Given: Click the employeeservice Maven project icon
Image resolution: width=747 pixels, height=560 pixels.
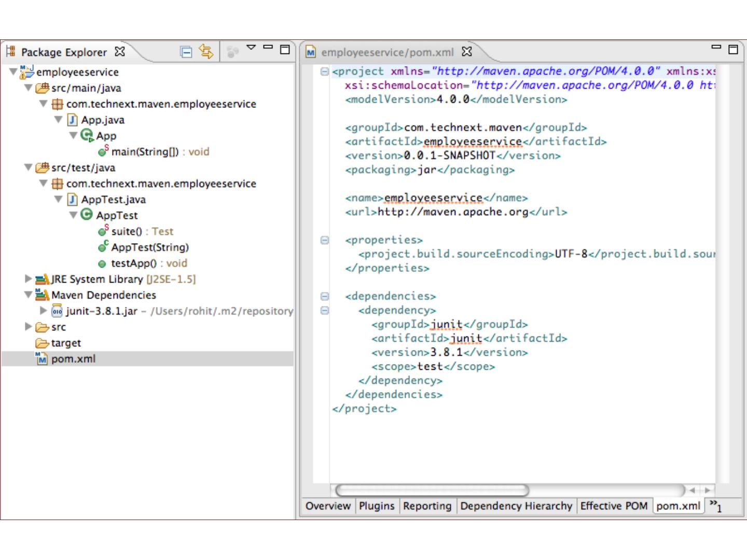Looking at the screenshot, I should pos(27,72).
